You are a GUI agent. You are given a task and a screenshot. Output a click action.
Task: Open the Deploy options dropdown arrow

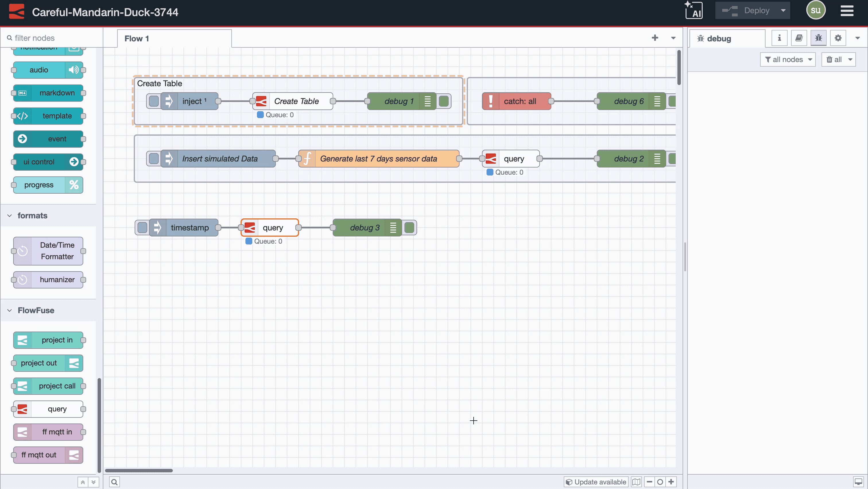coord(783,10)
